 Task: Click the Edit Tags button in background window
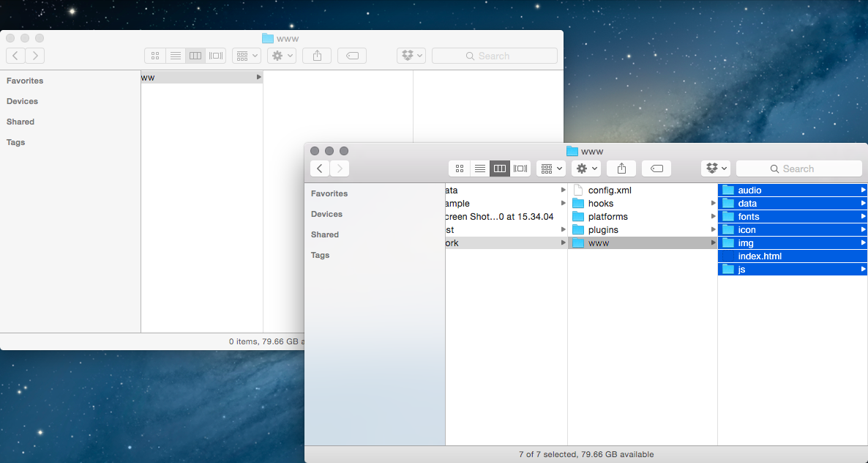click(352, 56)
